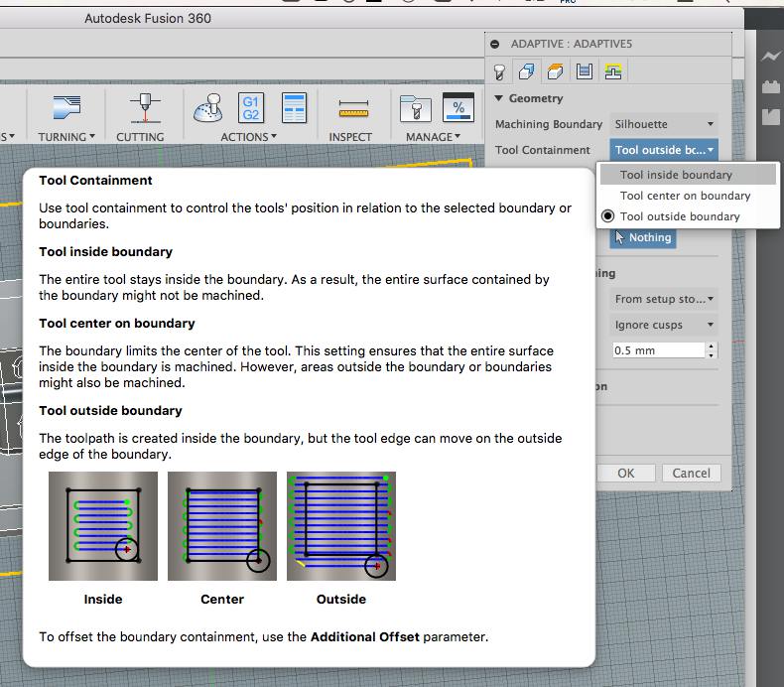Open the Heights tab icon

tap(555, 71)
